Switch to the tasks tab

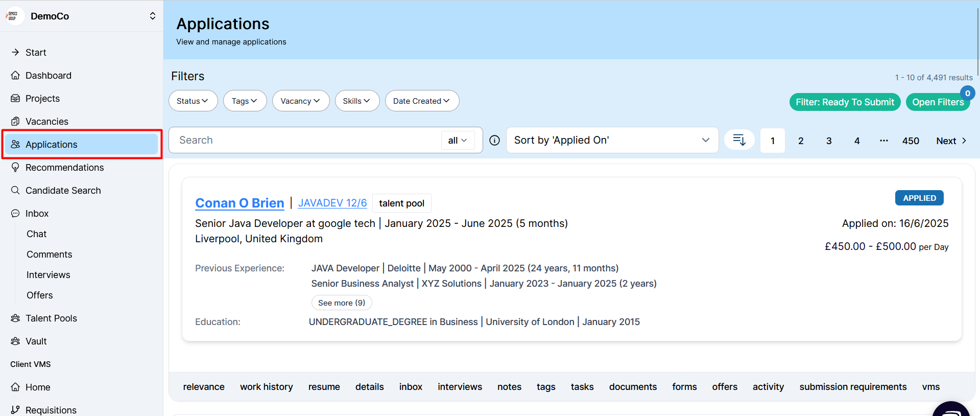[x=582, y=387]
